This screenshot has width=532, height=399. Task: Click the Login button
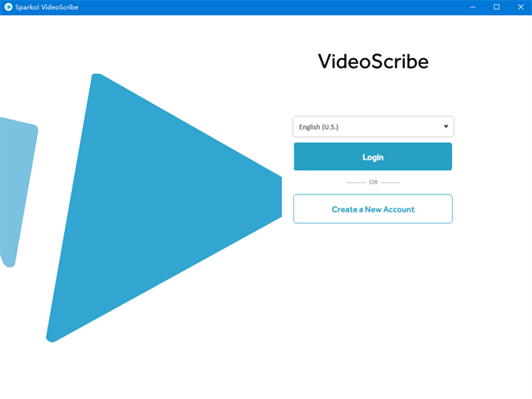(372, 157)
